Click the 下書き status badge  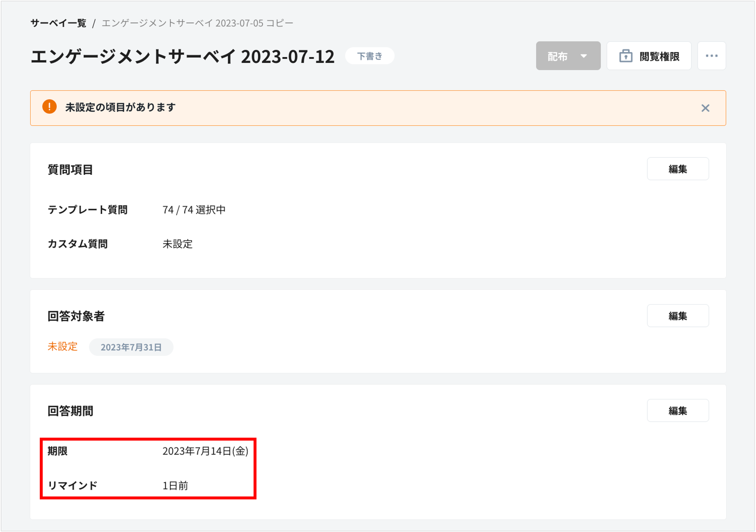[x=369, y=56]
